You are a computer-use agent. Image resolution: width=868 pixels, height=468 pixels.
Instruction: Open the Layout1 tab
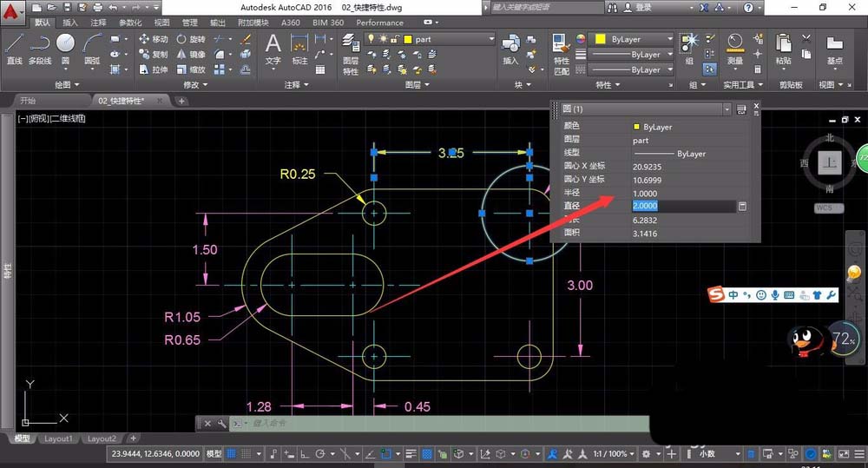(x=58, y=438)
